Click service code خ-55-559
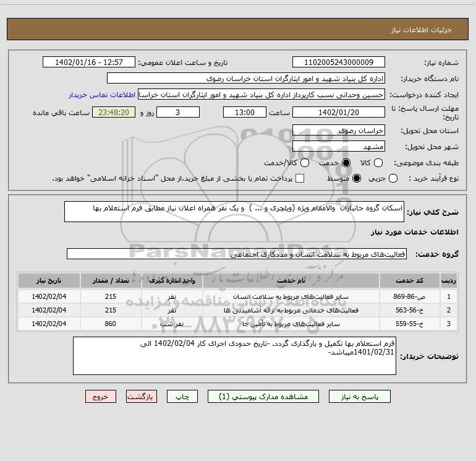476x461 pixels. [x=409, y=324]
